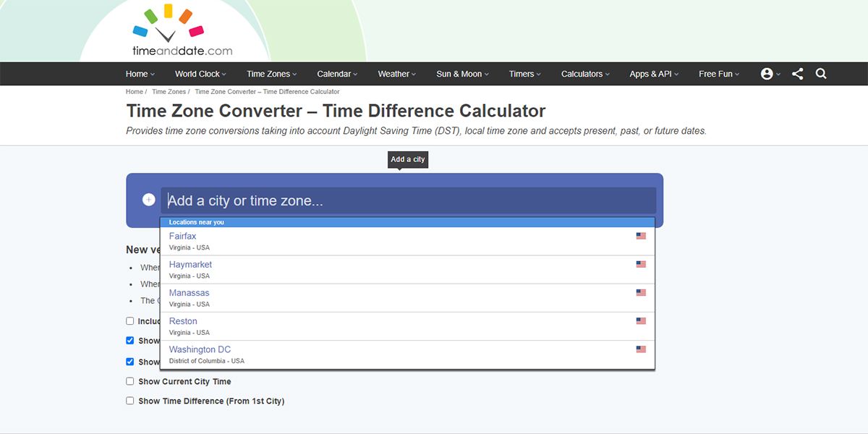Open site search magnifier icon
The height and width of the screenshot is (434, 868).
[821, 74]
